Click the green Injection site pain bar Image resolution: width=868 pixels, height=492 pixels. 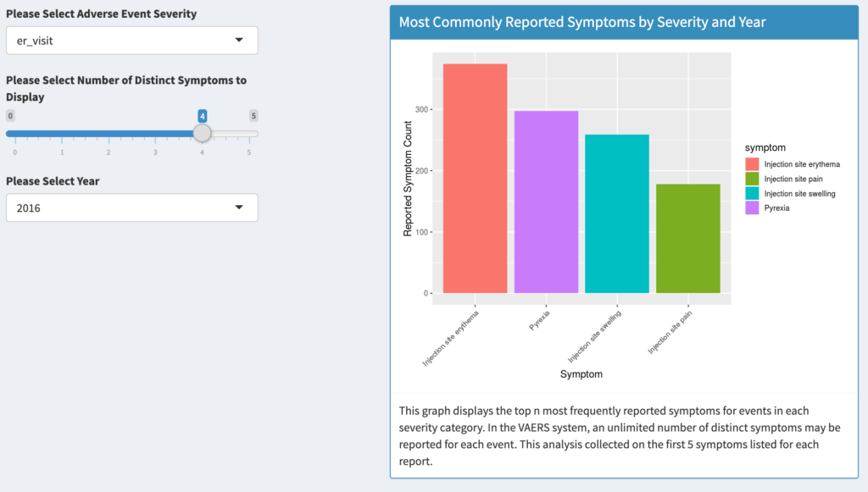pos(688,239)
